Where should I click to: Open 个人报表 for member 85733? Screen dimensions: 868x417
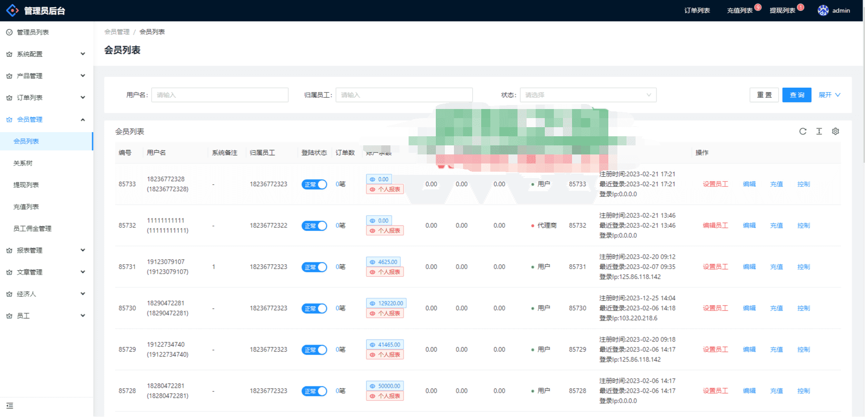pyautogui.click(x=385, y=189)
